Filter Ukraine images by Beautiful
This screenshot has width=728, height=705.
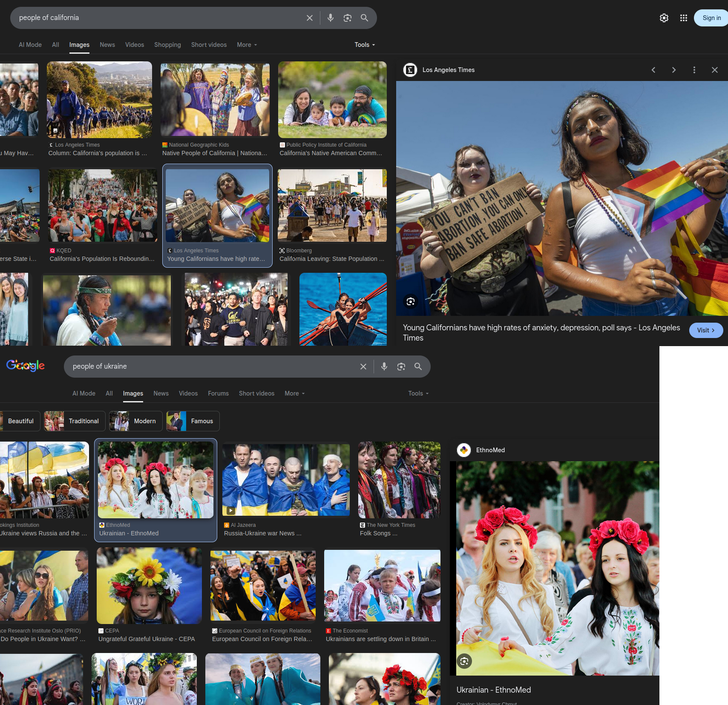(20, 421)
